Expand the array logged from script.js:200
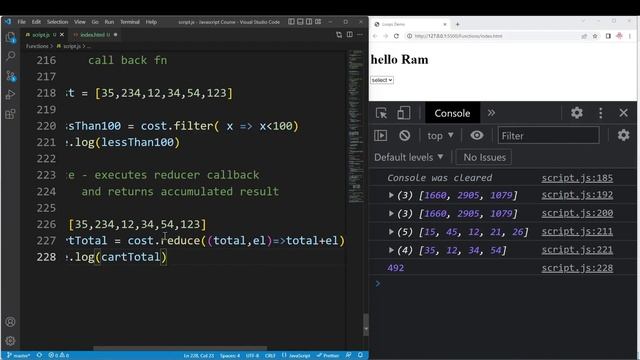Screen dimensions: 640x360 click(391, 213)
